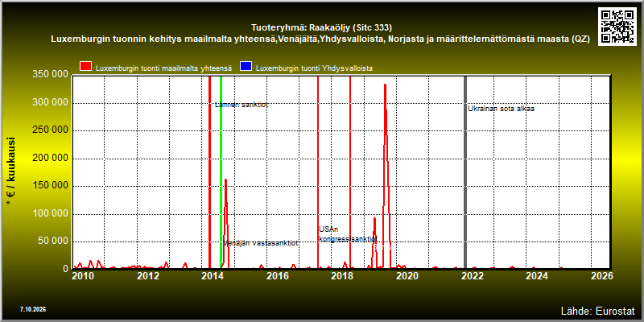
Task: Click the x-axis year 2016
Action: (x=277, y=276)
